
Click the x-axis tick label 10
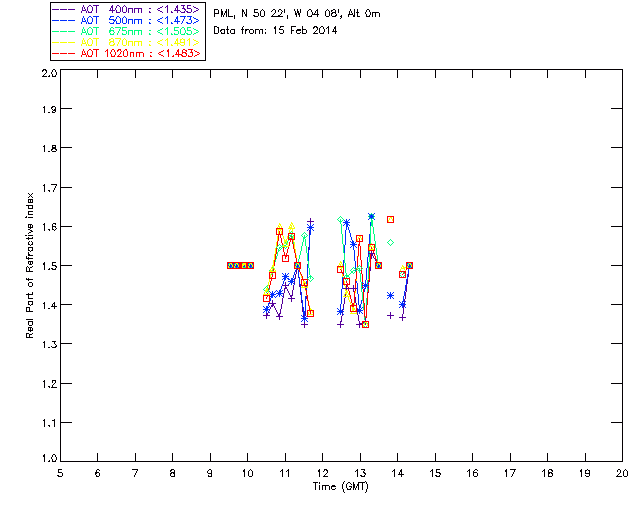[x=247, y=473]
